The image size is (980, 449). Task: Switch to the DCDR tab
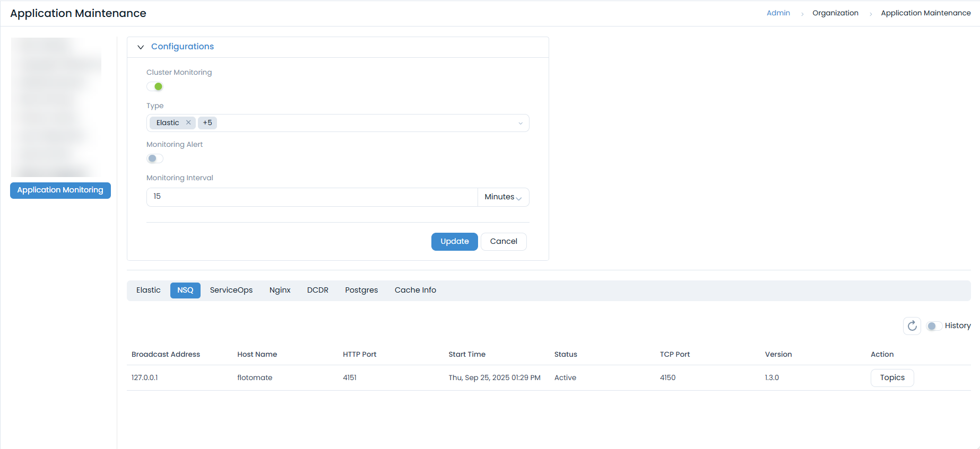[x=317, y=290]
